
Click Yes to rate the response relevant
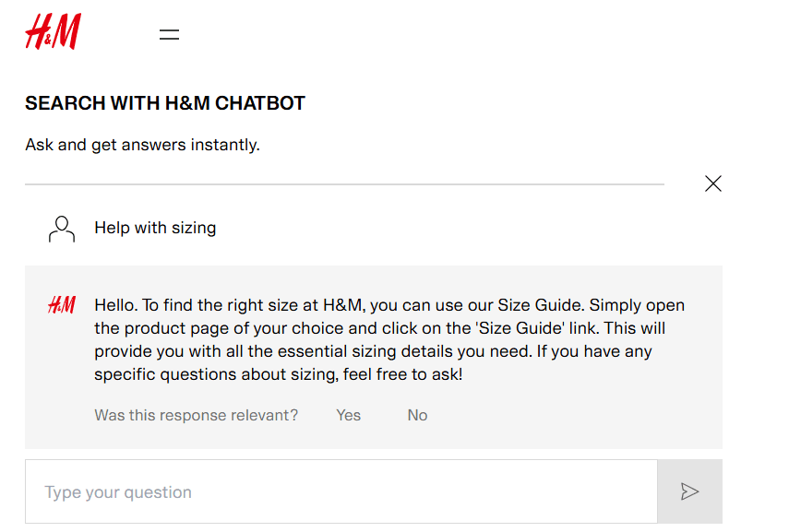click(348, 415)
